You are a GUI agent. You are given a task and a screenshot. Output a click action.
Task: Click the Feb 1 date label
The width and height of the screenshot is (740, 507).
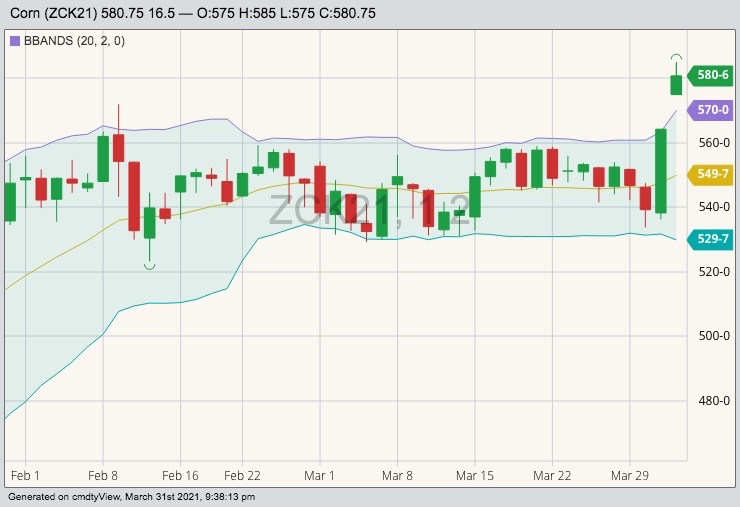click(x=24, y=475)
